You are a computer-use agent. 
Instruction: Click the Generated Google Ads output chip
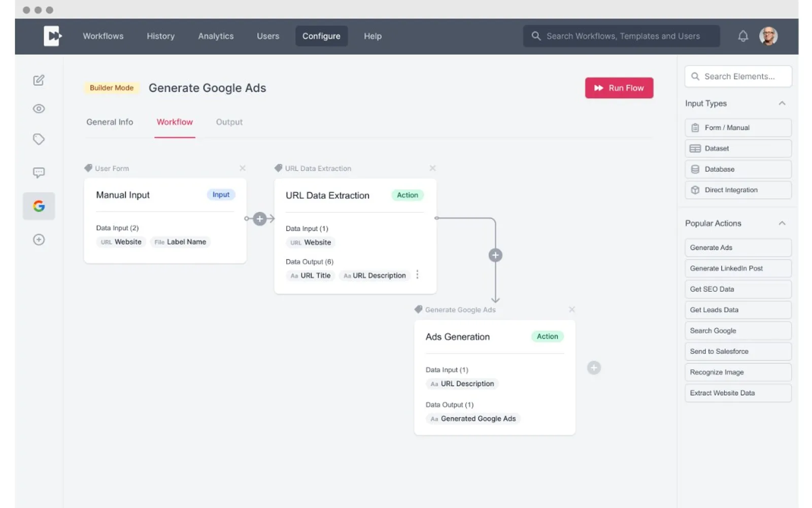tap(473, 419)
